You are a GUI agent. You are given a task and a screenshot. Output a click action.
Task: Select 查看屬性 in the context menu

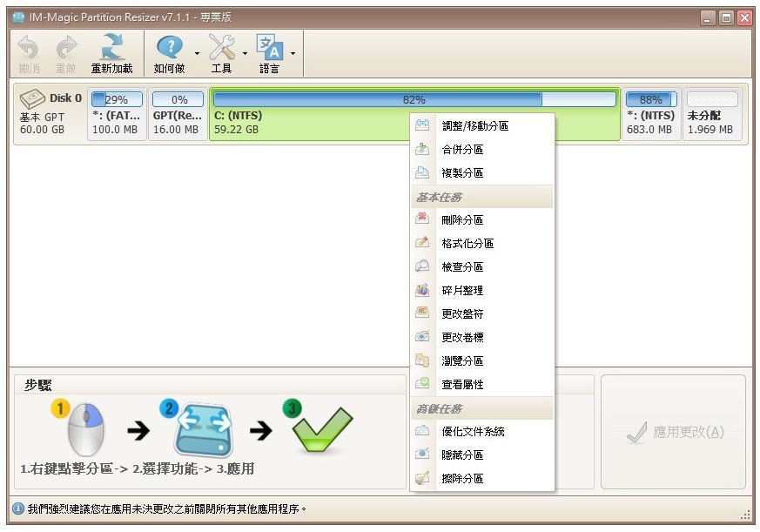482,384
